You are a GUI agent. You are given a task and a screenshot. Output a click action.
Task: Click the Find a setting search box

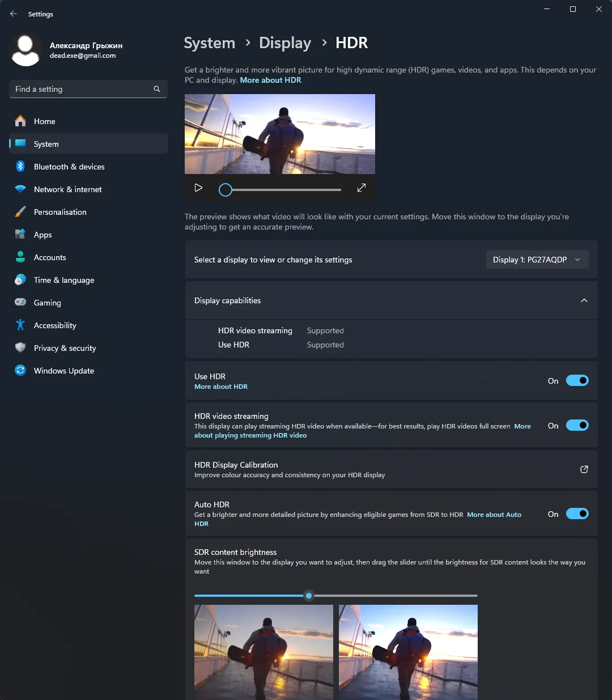point(82,89)
